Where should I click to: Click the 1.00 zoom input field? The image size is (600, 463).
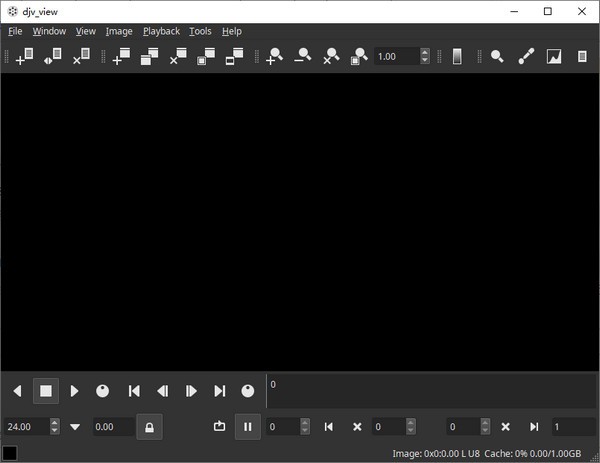pos(396,57)
